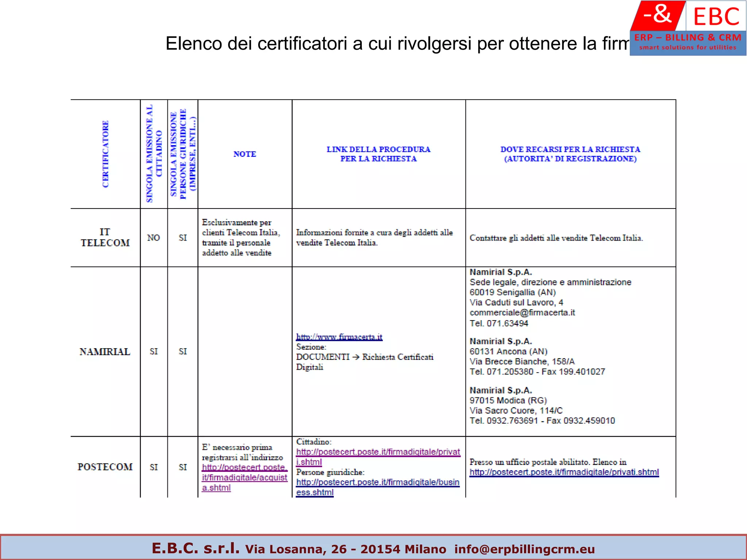Select the NAMIRIAL row label
Screen dimensions: 747x560
click(x=105, y=352)
